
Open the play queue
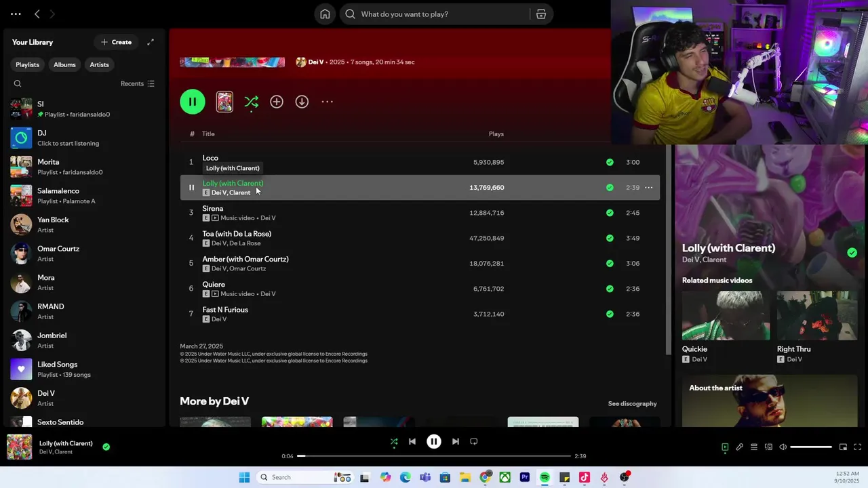click(753, 447)
